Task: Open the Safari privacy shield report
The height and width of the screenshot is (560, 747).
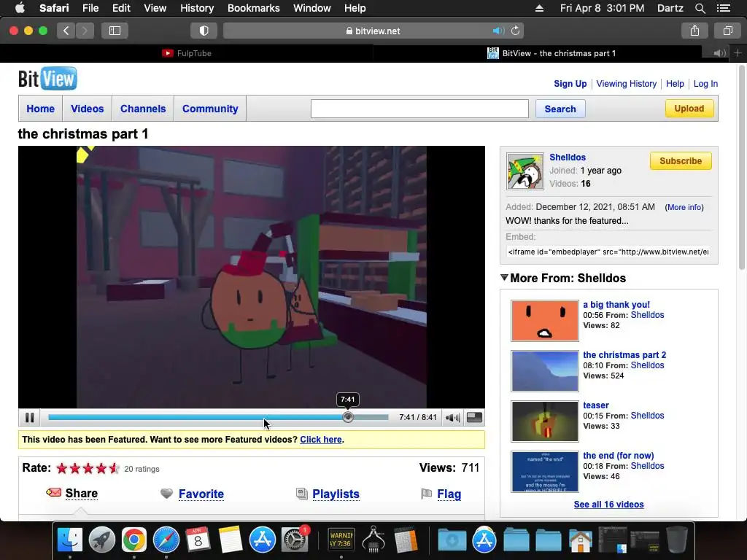Action: click(x=204, y=31)
